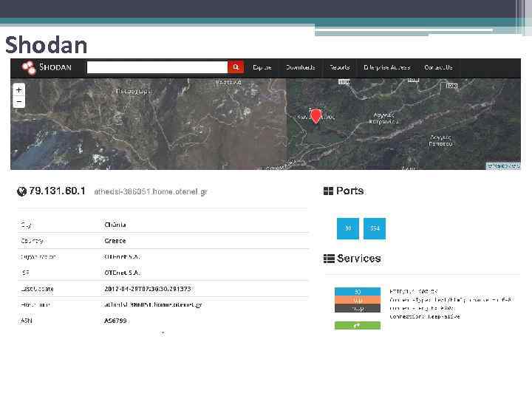Zoom out on the map with minus button
Viewport: 532px width, 399px height.
(x=18, y=102)
